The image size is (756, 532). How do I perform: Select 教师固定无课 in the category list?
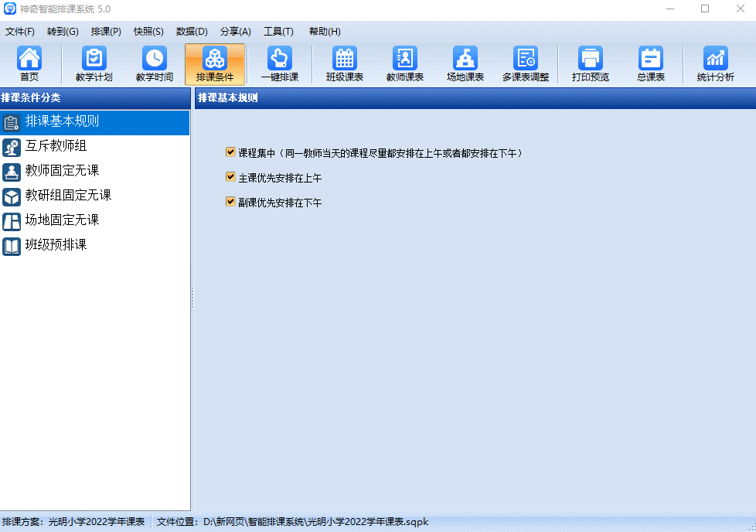(x=94, y=172)
